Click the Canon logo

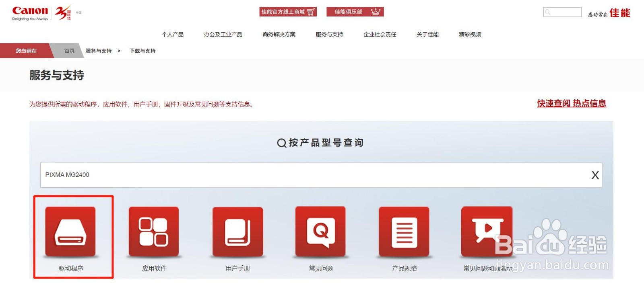click(x=30, y=13)
